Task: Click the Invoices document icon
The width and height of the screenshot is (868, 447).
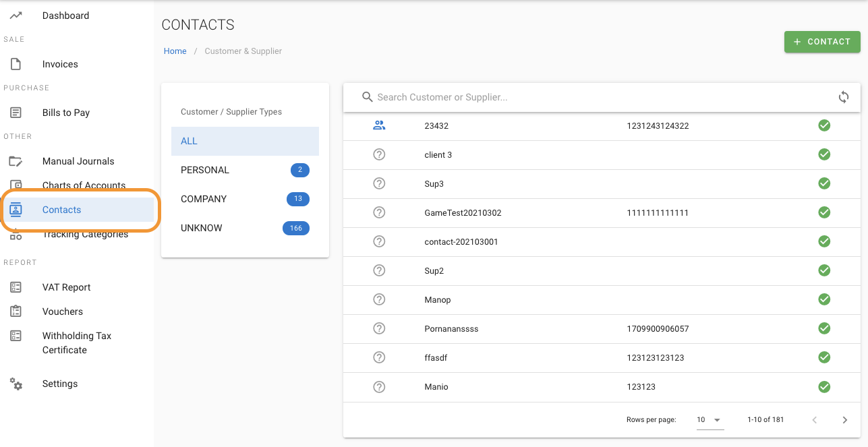Action: [x=16, y=64]
